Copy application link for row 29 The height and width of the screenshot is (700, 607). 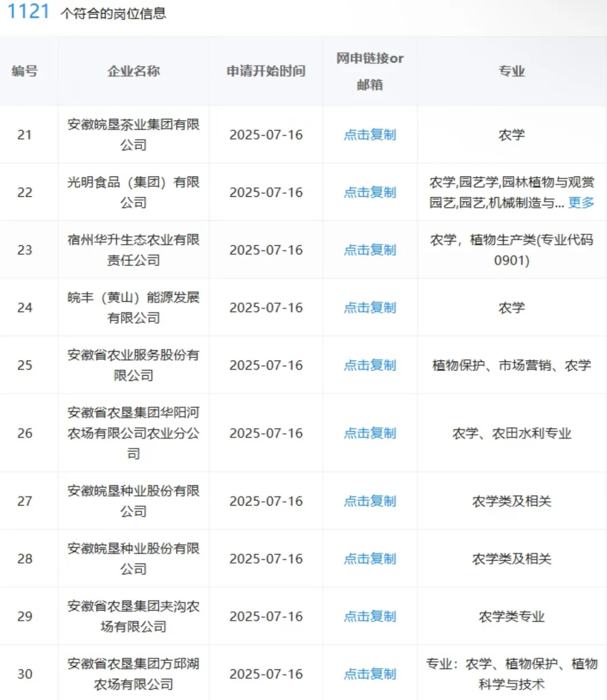pyautogui.click(x=370, y=616)
